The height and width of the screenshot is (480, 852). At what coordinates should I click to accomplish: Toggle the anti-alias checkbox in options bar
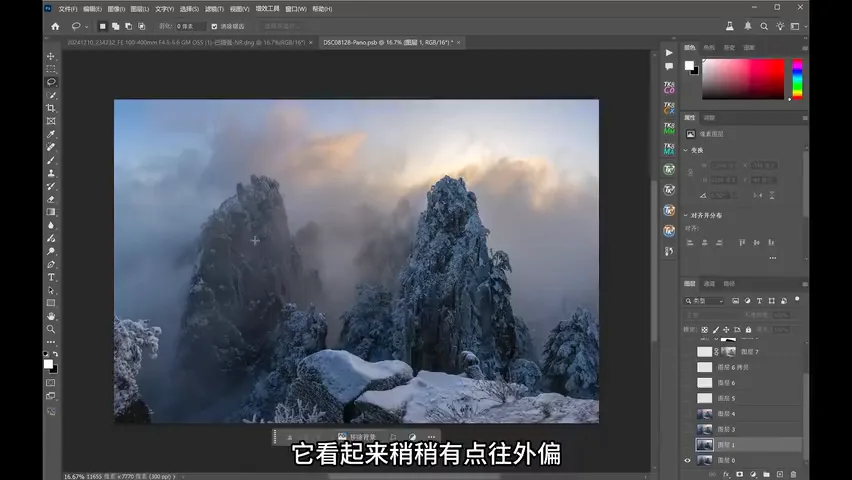(214, 26)
